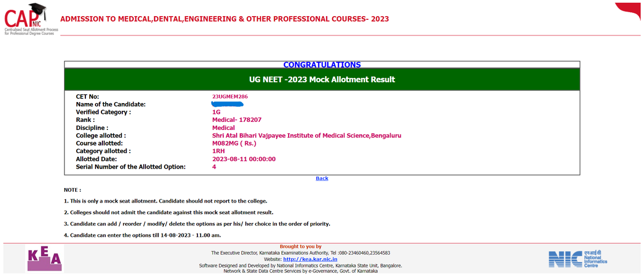Select the rank value Medical- 178207
644x275 pixels.
tap(237, 120)
